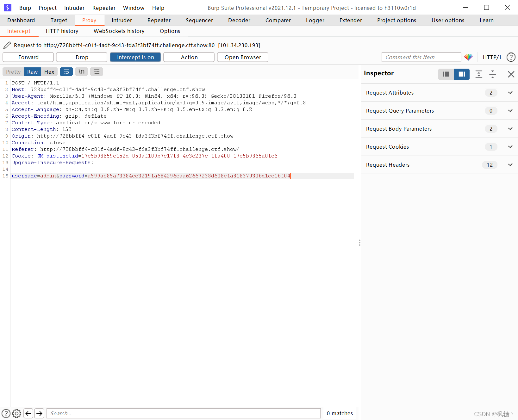Image resolution: width=518 pixels, height=420 pixels.
Task: Toggle show non-printable characters \n button
Action: pos(82,72)
